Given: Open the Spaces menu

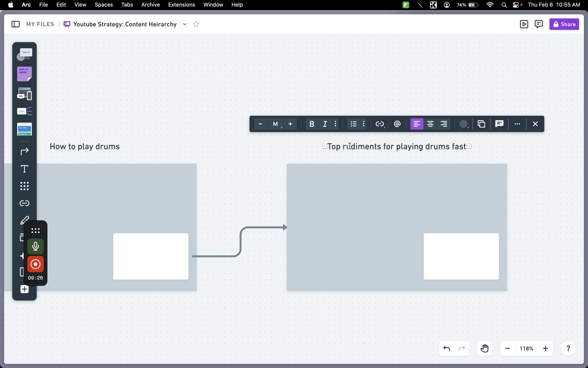Looking at the screenshot, I should (x=104, y=5).
